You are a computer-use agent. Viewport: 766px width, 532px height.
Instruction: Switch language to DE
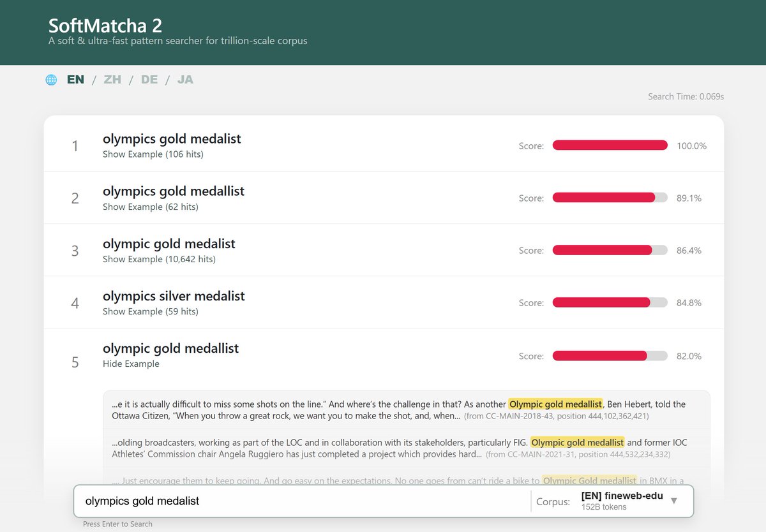[149, 80]
